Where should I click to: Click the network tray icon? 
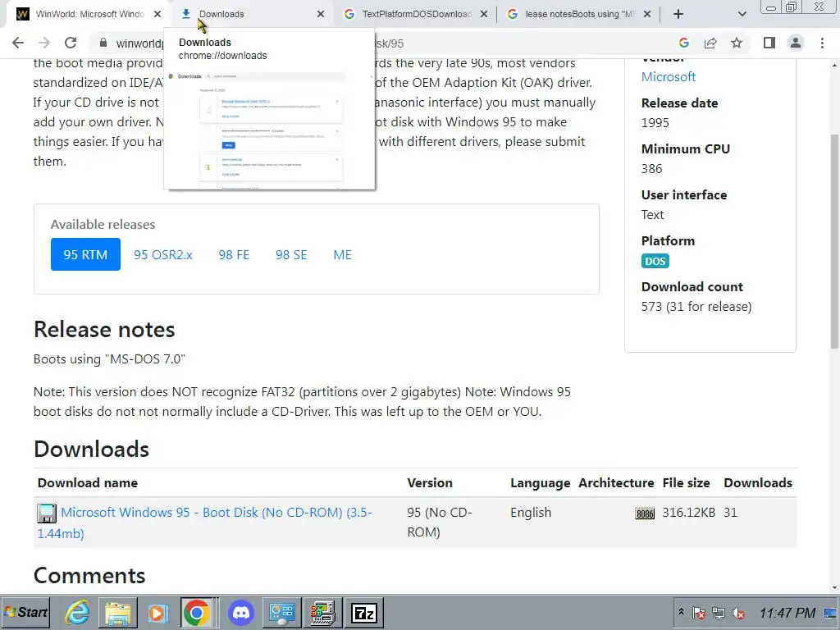pos(719,612)
